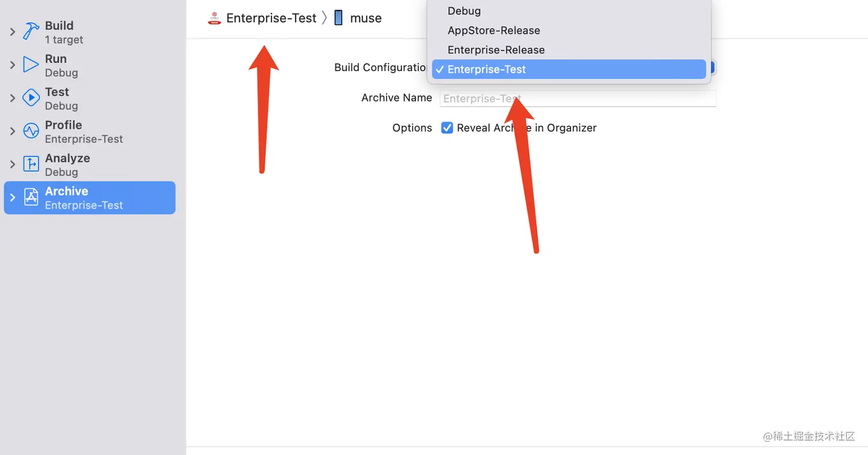868x455 pixels.
Task: Click the Archive icon in sidebar
Action: (31, 197)
